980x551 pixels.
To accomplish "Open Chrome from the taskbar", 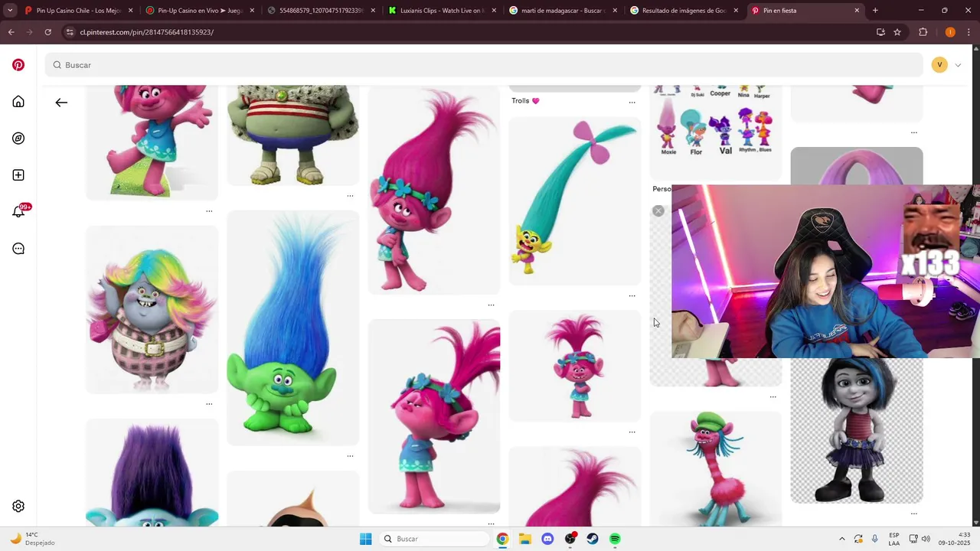I will (502, 539).
